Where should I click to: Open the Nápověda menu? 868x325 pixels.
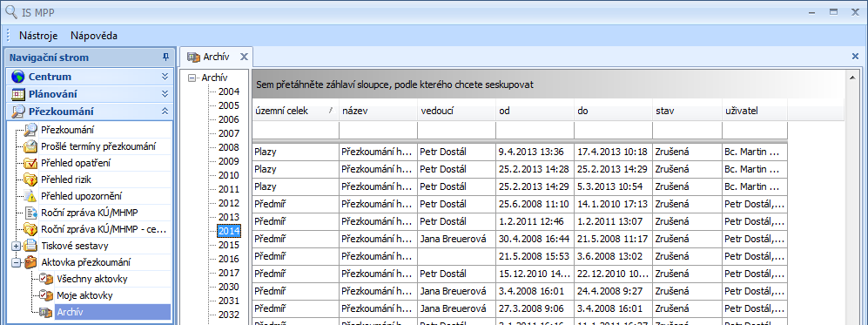(x=94, y=36)
